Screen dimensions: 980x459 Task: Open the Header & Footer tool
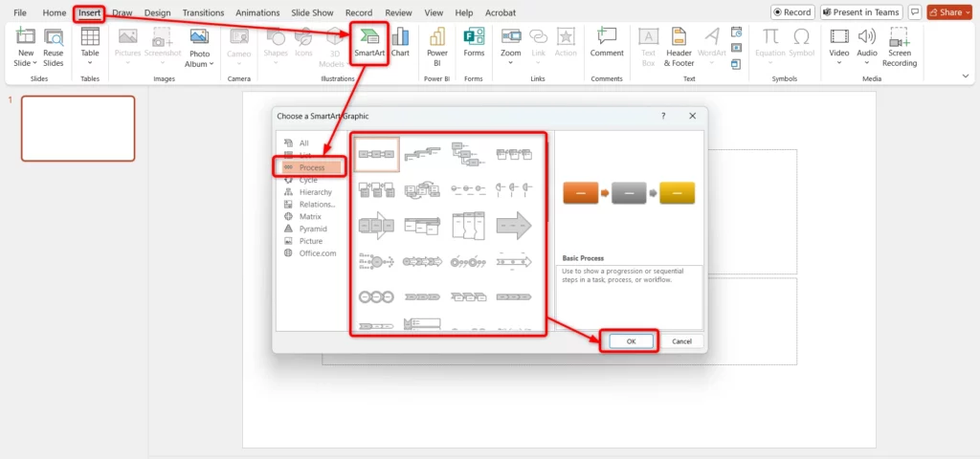point(679,46)
